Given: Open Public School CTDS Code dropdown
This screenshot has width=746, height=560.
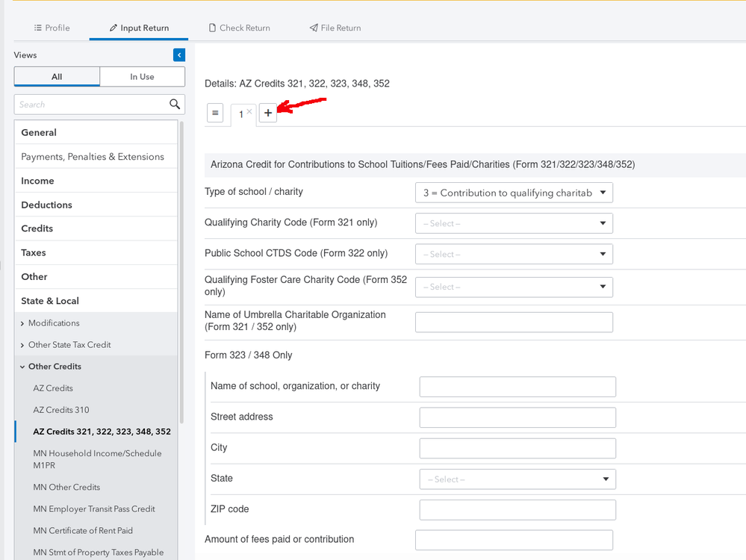Looking at the screenshot, I should click(514, 254).
